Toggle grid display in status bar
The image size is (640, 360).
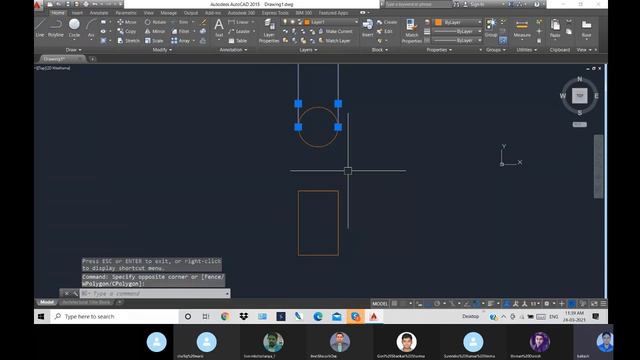pyautogui.click(x=395, y=304)
